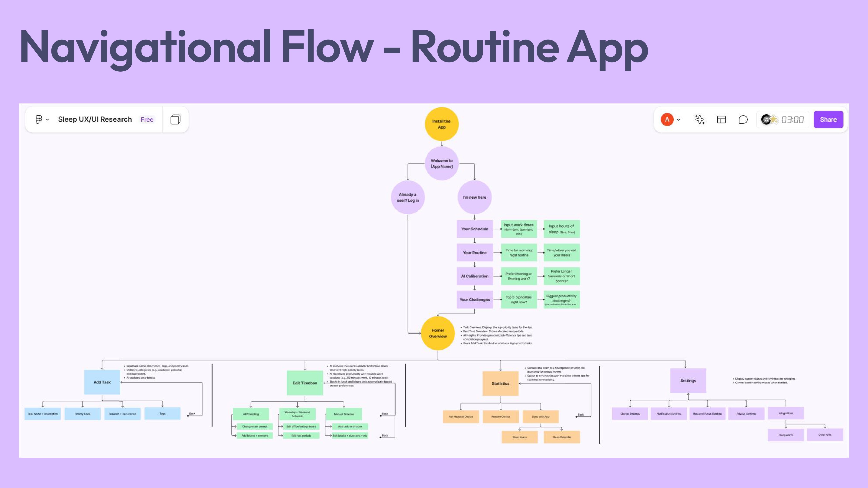Select the Settings purple box
The height and width of the screenshot is (488, 868).
[x=688, y=381]
